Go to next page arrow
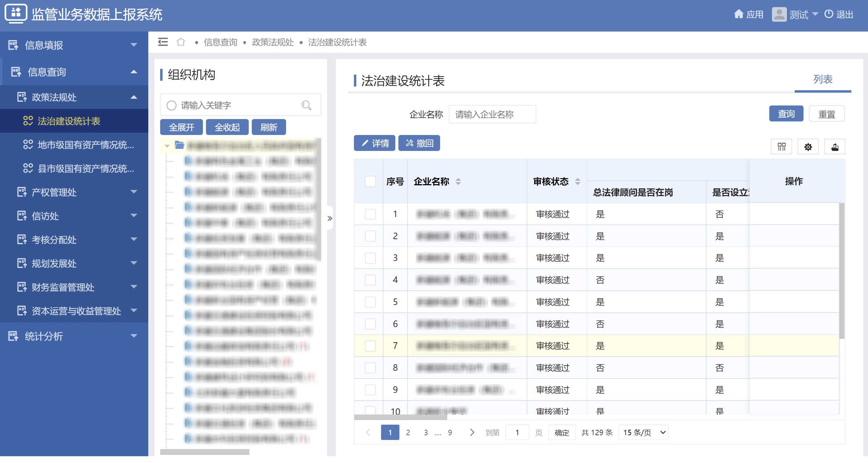The width and height of the screenshot is (868, 463). [x=472, y=432]
